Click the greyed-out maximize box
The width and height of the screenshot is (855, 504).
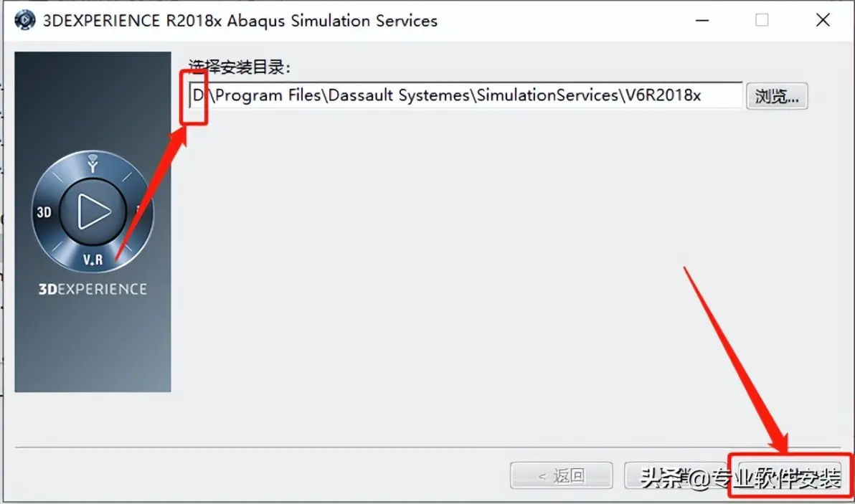[x=762, y=20]
